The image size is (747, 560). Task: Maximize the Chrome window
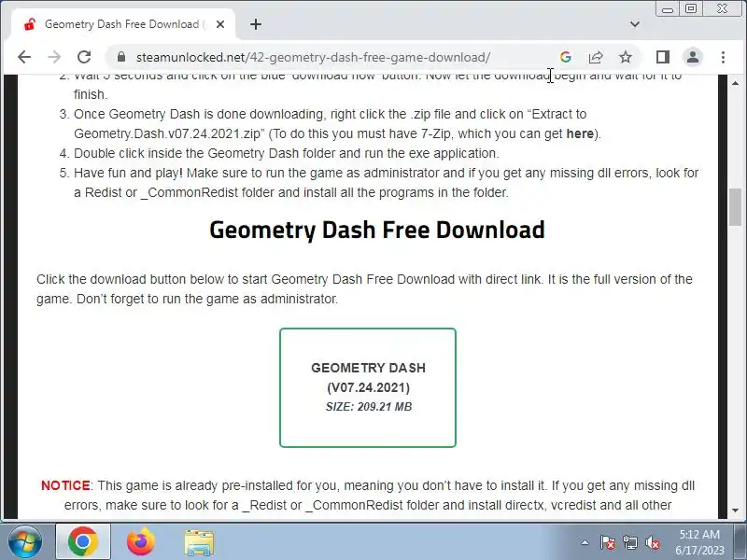click(x=691, y=9)
